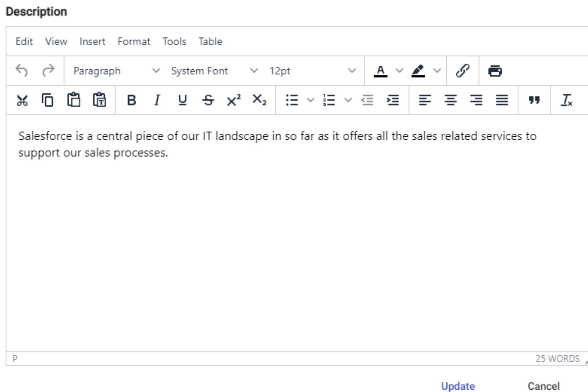Expand numbered list style options
Image resolution: width=588 pixels, height=392 pixels.
tap(348, 100)
